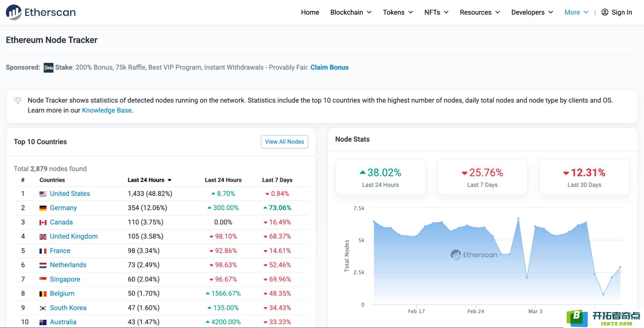This screenshot has height=328, width=644.
Task: Open the United Kingdom nodes link
Action: pos(74,236)
